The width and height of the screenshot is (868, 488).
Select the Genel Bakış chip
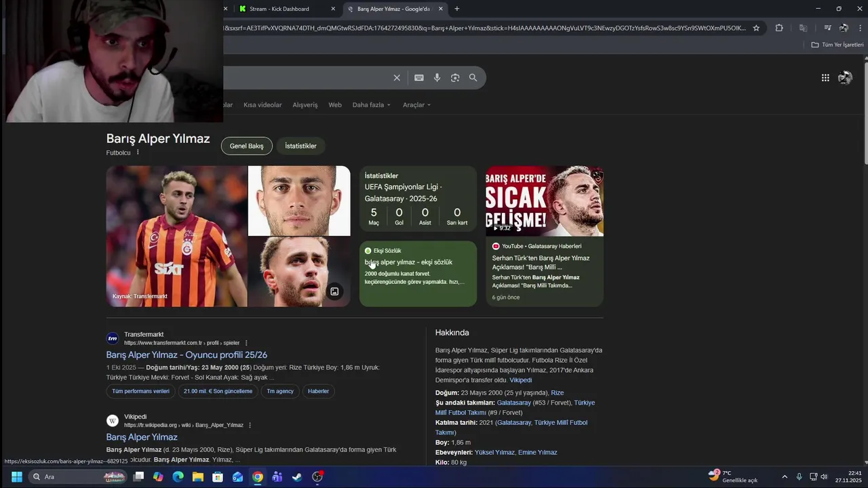[x=247, y=146]
